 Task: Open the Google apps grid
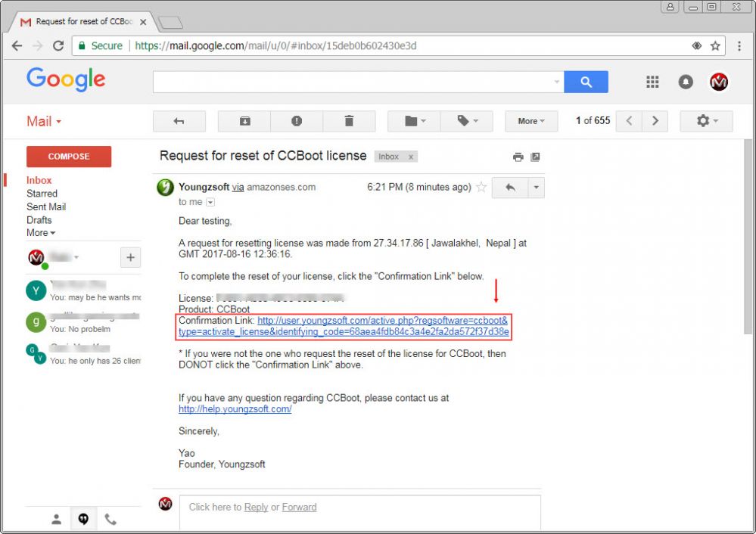652,82
